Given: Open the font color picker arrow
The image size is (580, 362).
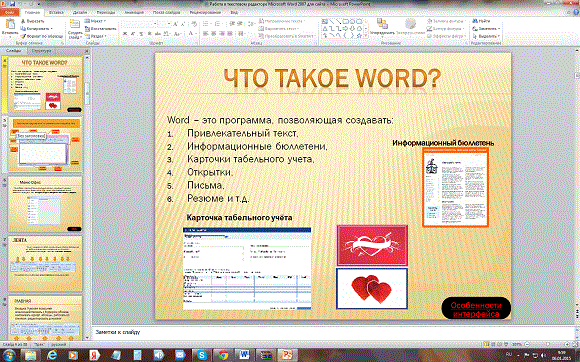Looking at the screenshot, I should [x=195, y=34].
